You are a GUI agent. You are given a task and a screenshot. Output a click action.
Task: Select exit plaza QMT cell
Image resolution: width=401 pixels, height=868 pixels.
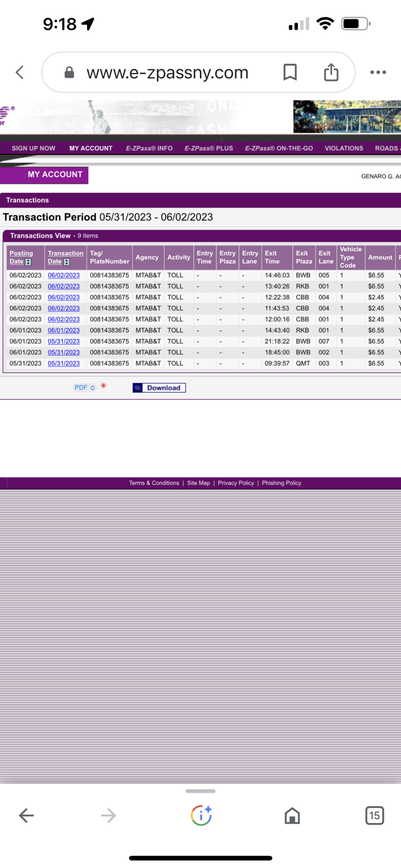click(x=303, y=363)
